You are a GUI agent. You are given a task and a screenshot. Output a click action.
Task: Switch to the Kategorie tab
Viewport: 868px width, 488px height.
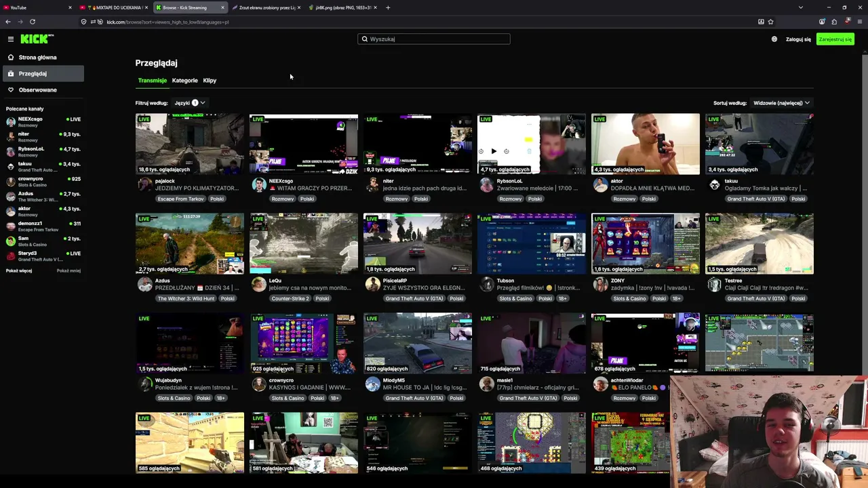pyautogui.click(x=184, y=81)
